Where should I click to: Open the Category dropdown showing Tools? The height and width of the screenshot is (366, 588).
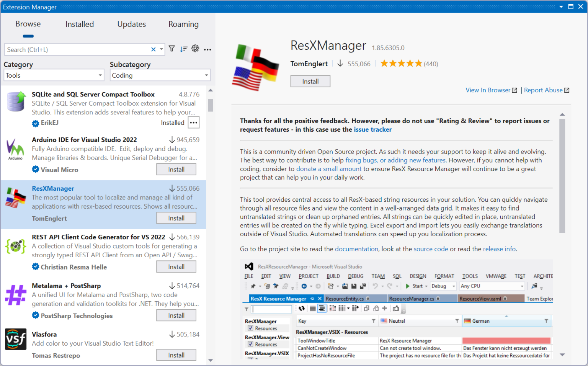[x=54, y=75]
